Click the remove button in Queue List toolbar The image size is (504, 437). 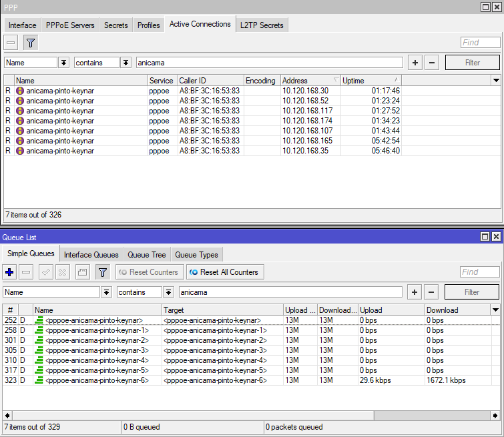[26, 272]
